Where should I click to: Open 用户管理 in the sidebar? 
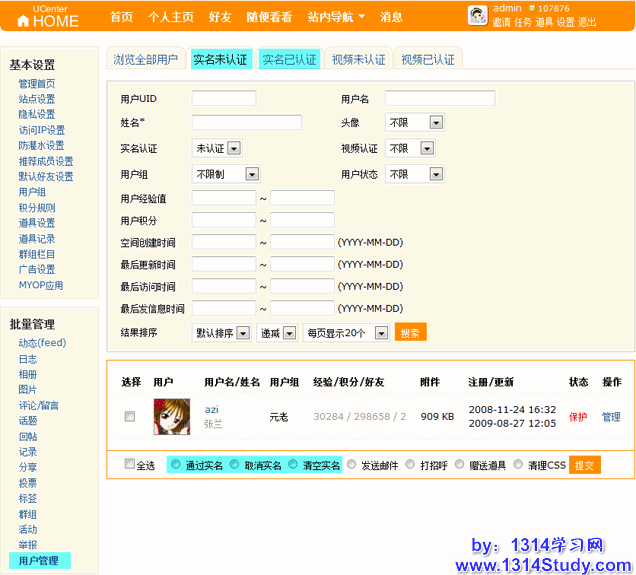point(39,561)
